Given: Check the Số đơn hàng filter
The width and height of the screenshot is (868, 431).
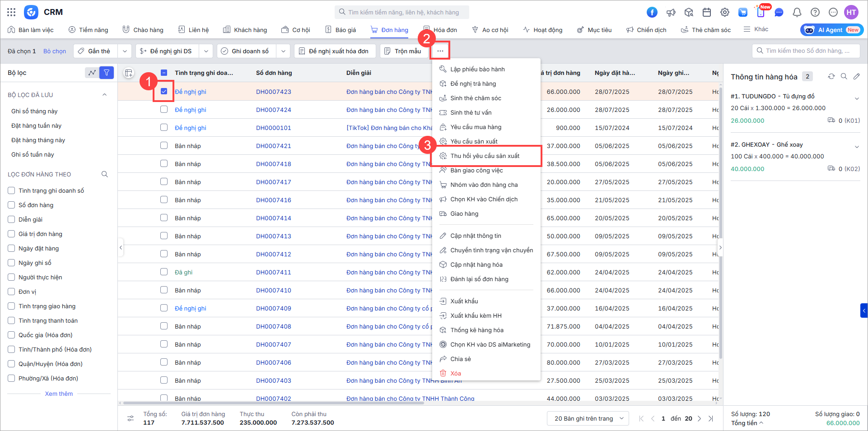Looking at the screenshot, I should (11, 205).
